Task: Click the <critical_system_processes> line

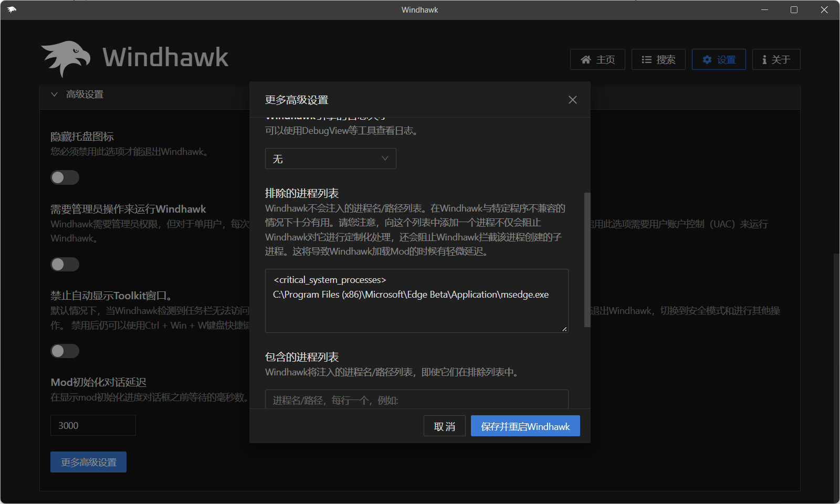Action: coord(330,280)
